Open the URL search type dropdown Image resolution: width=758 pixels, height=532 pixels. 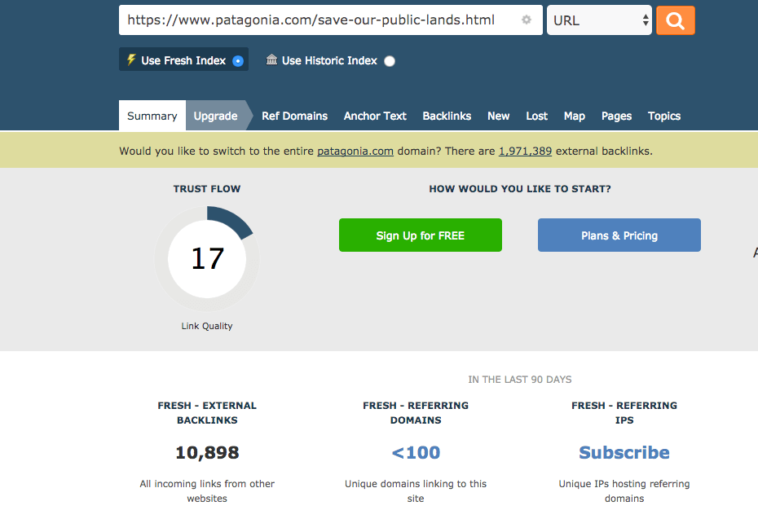tap(599, 20)
